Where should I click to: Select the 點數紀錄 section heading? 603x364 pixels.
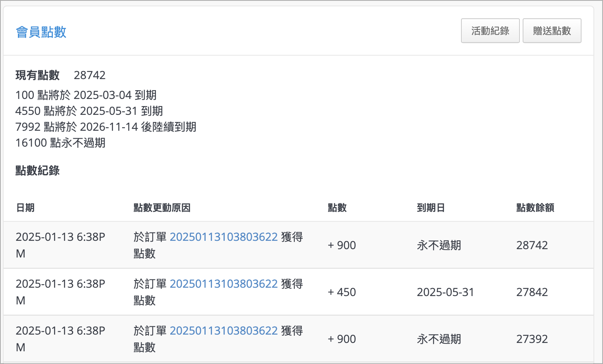point(37,170)
